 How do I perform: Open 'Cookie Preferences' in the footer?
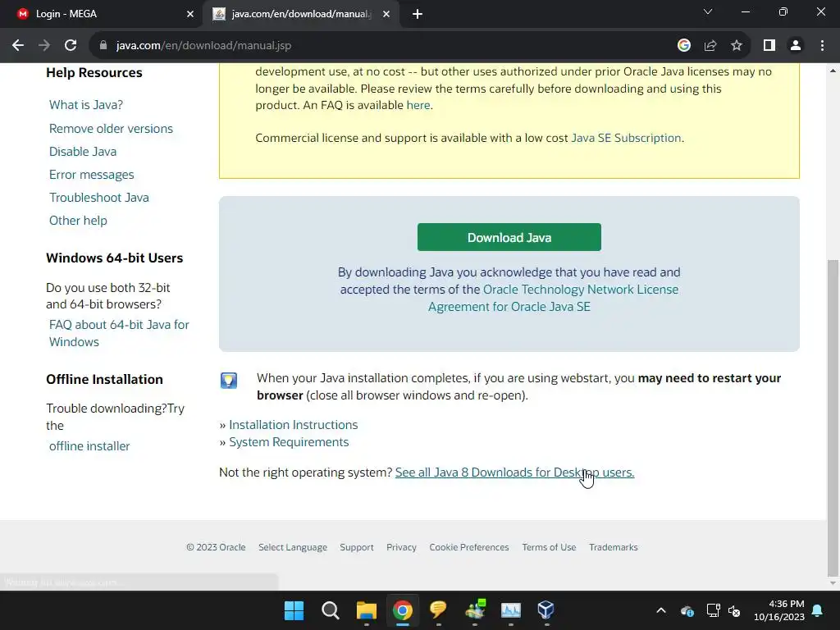468,547
